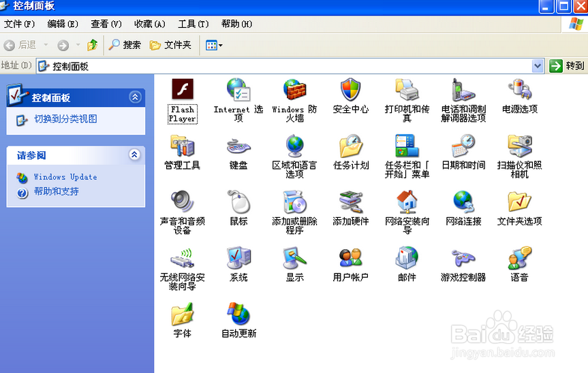The image size is (588, 373).
Task: Open 任务计划 icon
Action: click(x=351, y=146)
